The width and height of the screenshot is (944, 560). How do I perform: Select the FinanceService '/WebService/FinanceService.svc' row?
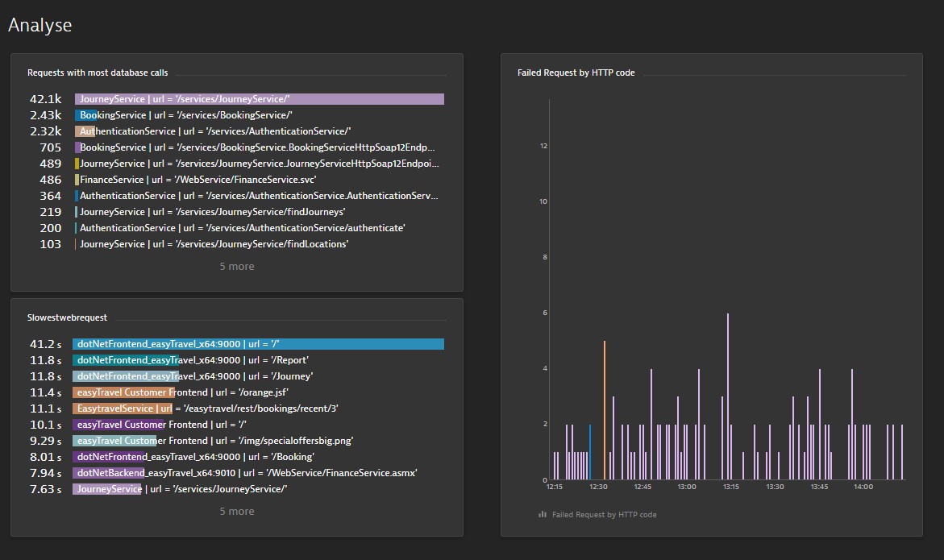click(x=236, y=179)
